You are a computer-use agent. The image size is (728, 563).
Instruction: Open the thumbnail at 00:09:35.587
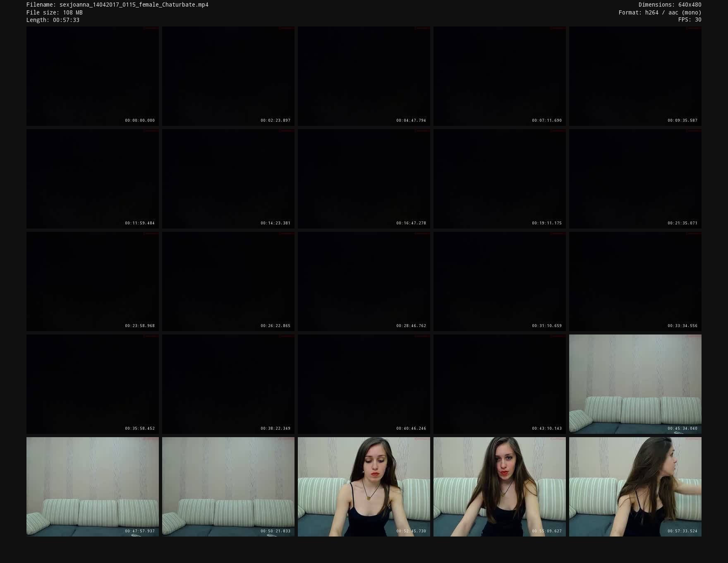(x=635, y=76)
